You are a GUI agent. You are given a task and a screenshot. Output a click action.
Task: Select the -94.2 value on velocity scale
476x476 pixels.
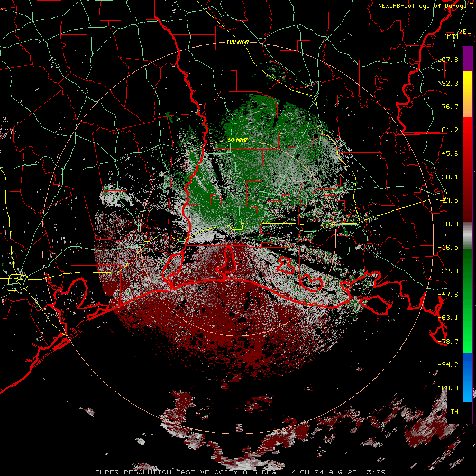click(x=448, y=364)
